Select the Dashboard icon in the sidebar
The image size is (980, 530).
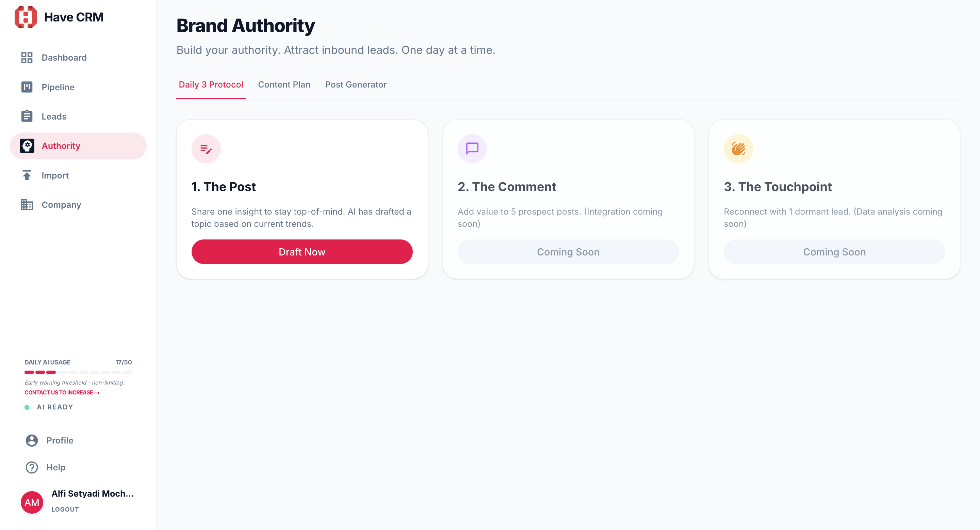point(27,58)
